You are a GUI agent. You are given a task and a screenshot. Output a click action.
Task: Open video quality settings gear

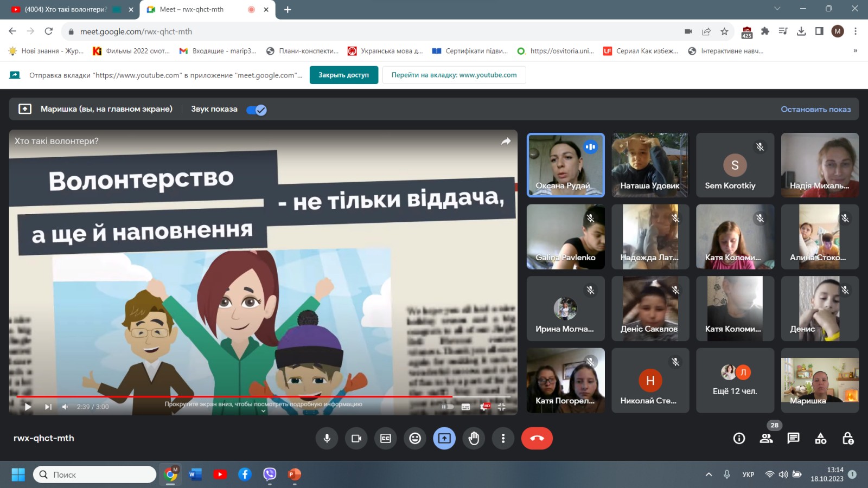[484, 407]
